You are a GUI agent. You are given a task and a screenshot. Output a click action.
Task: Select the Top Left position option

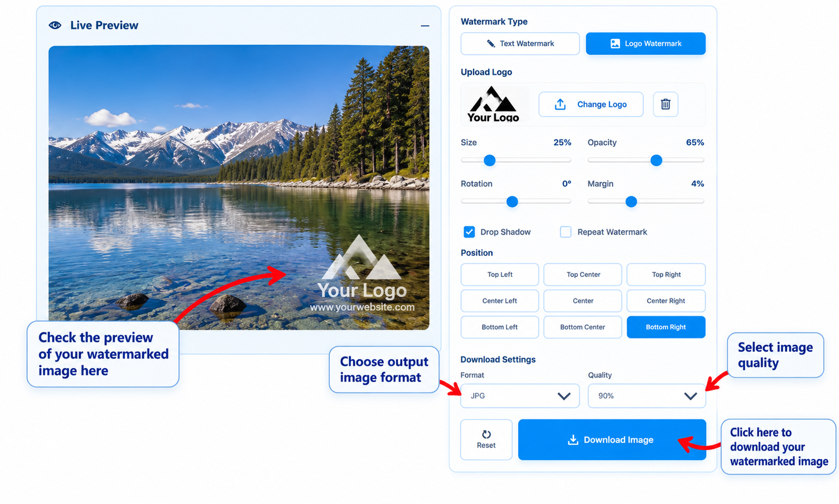coord(500,274)
